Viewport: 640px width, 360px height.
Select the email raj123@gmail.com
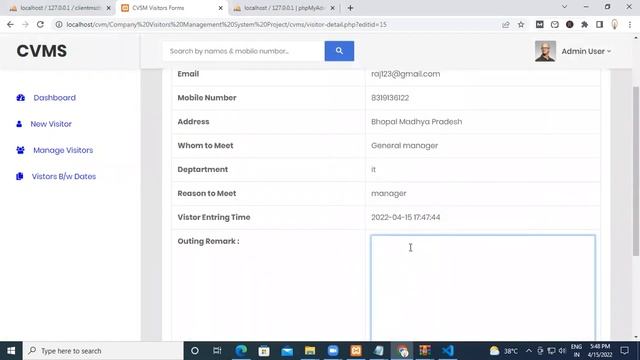pos(405,74)
